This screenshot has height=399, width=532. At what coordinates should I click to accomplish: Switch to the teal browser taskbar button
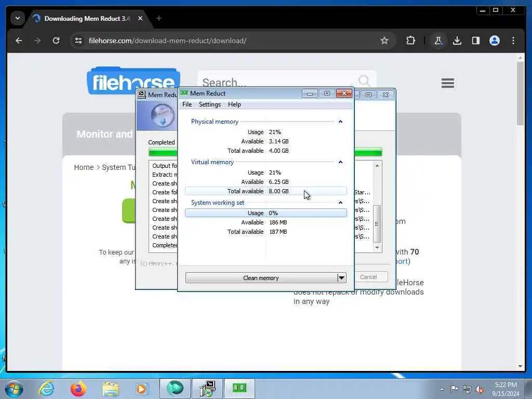(x=175, y=389)
